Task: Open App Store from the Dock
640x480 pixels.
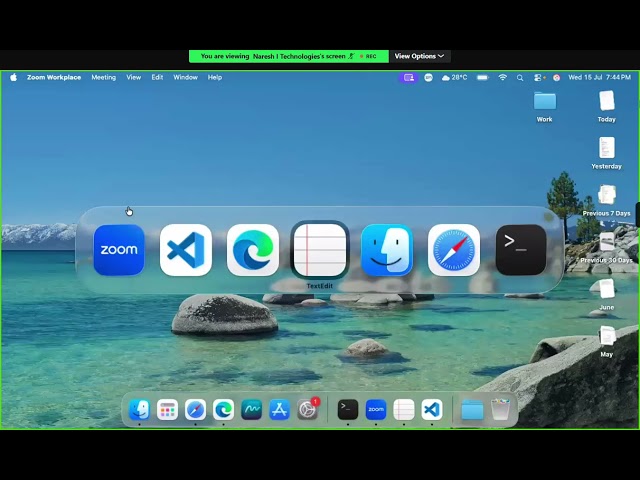Action: point(279,409)
